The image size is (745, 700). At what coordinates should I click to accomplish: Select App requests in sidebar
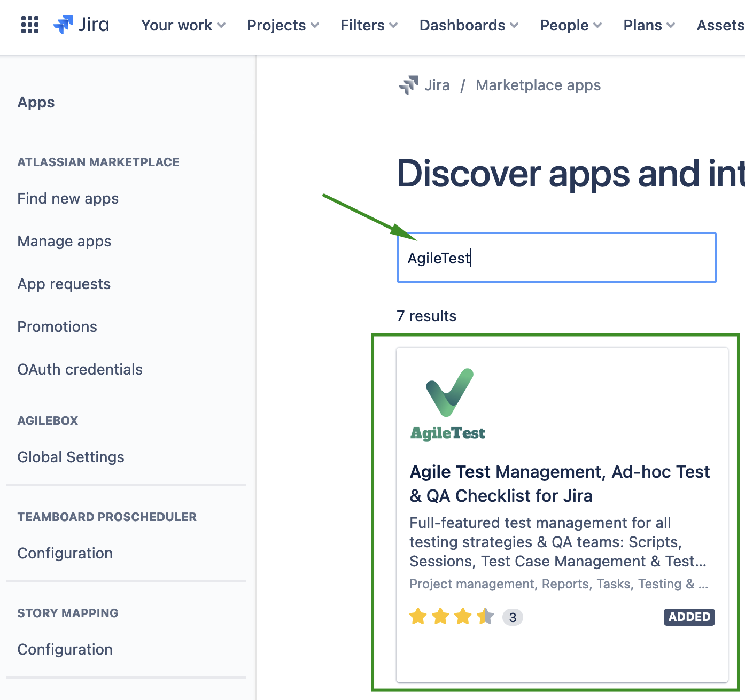click(64, 284)
